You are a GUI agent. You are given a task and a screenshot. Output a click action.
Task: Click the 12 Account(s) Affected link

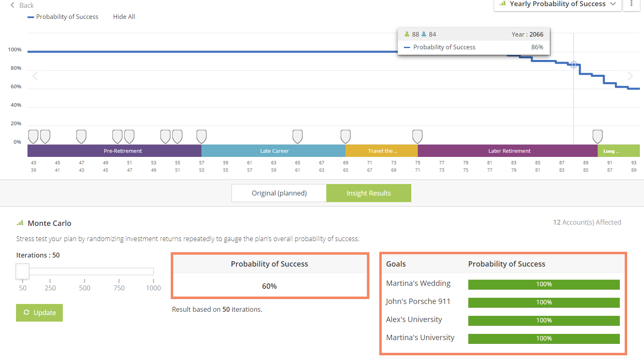coord(587,222)
